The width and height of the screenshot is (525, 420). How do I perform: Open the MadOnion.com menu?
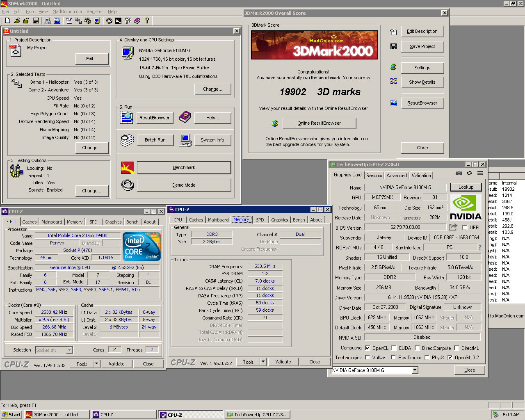coord(67,11)
